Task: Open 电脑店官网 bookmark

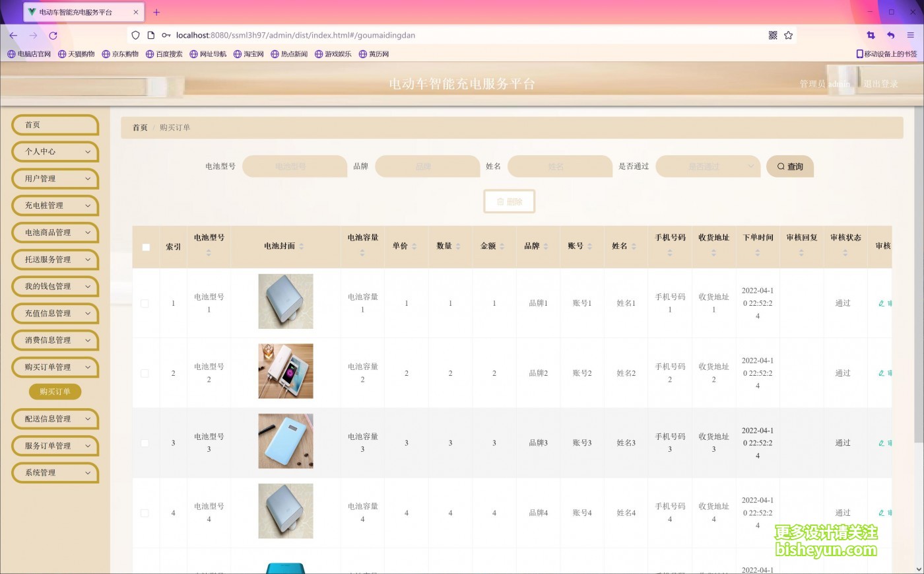Action: coord(29,54)
